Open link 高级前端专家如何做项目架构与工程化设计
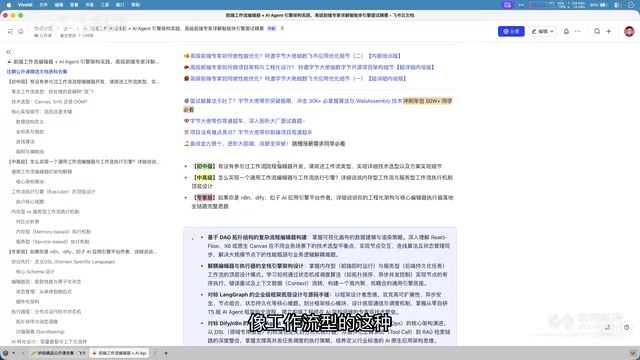Screen dimensions: 640x360 pyautogui.click(x=313, y=67)
